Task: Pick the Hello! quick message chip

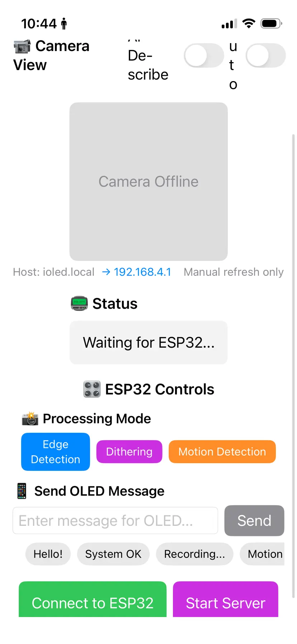Action: point(48,554)
